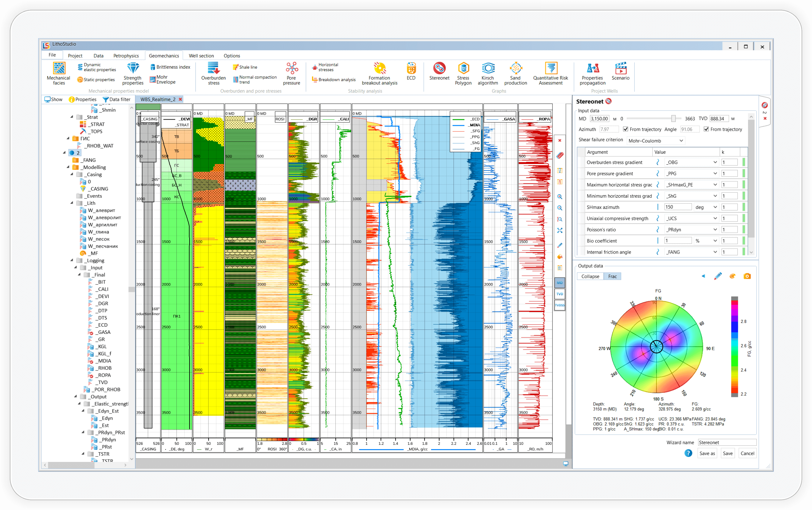Viewport: 812px width, 510px height.
Task: Check the From trajectory azimuth option
Action: pos(626,129)
